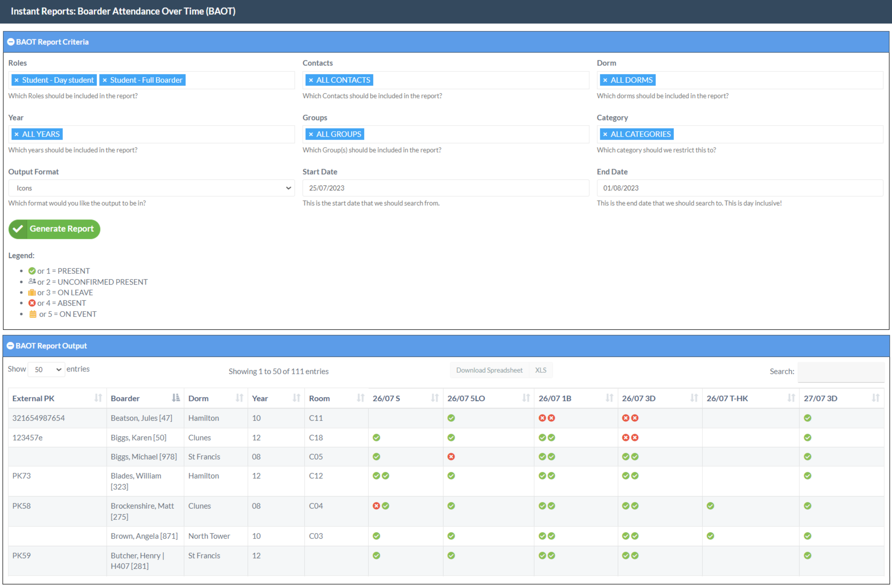This screenshot has height=588, width=892.
Task: Remove ALL CATEGORIES tag x icon
Action: tap(605, 134)
